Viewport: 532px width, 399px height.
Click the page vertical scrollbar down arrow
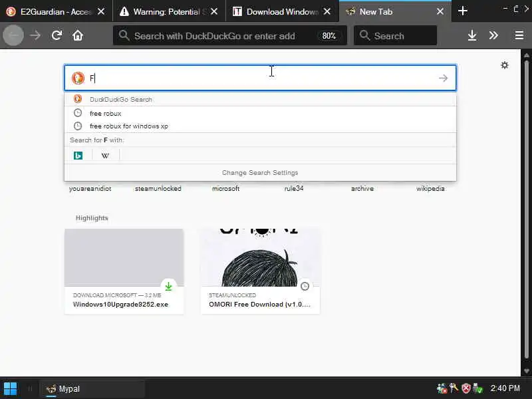pos(527,371)
